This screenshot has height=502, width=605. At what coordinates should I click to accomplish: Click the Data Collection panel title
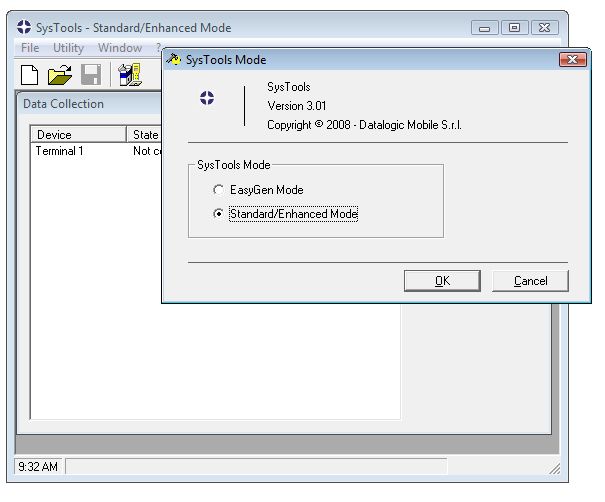[63, 104]
